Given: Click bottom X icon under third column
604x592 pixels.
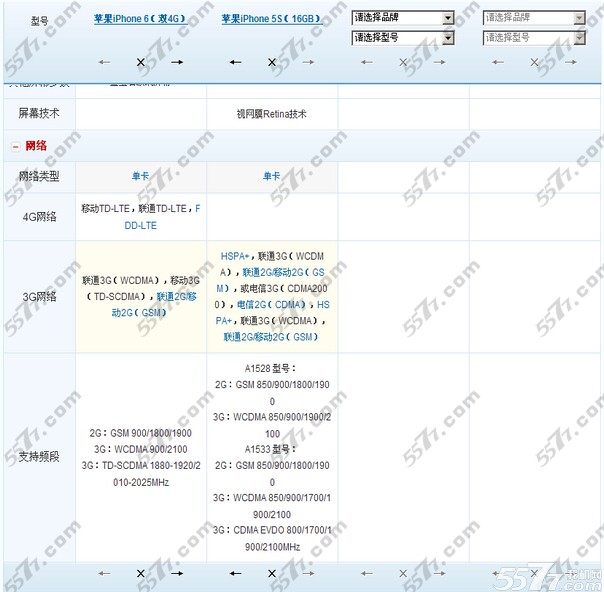Looking at the screenshot, I should pyautogui.click(x=403, y=574).
